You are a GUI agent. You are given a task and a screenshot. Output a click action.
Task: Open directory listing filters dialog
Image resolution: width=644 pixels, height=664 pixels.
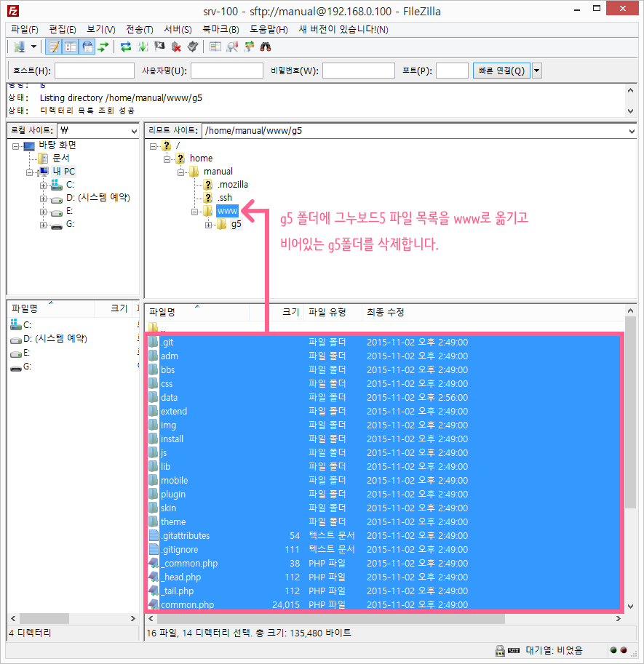click(215, 47)
